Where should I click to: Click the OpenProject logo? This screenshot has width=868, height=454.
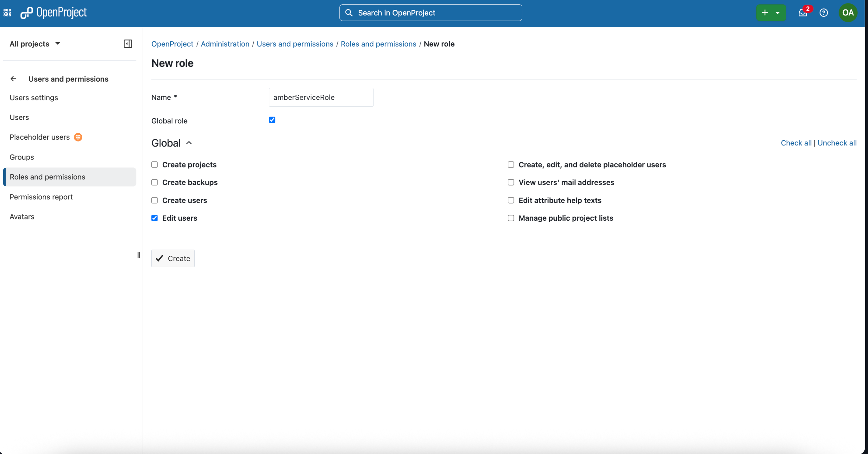coord(53,13)
